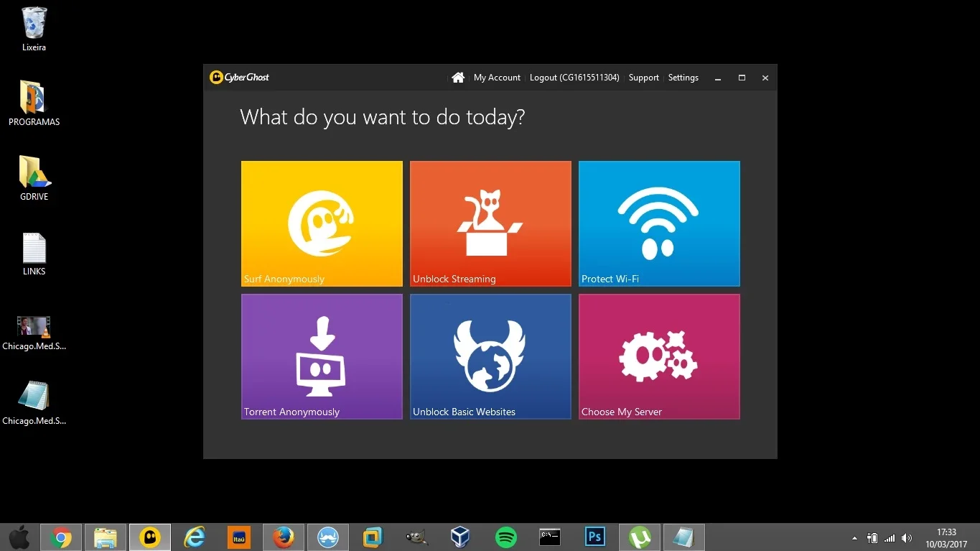Open the volume speaker tray icon

tap(907, 538)
